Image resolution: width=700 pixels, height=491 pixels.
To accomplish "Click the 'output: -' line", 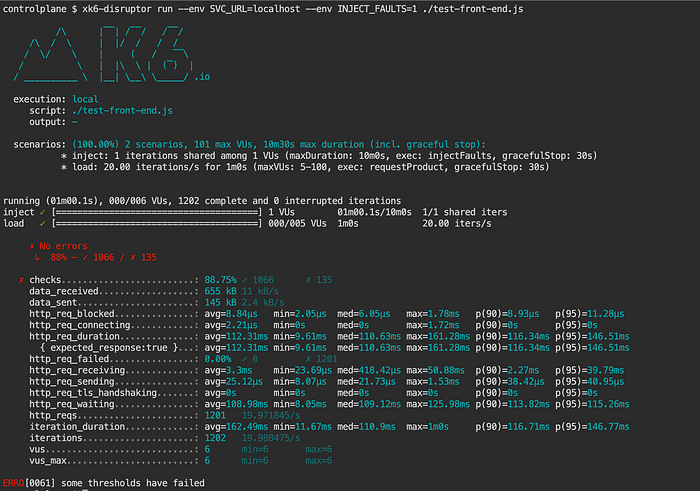I will click(x=53, y=122).
